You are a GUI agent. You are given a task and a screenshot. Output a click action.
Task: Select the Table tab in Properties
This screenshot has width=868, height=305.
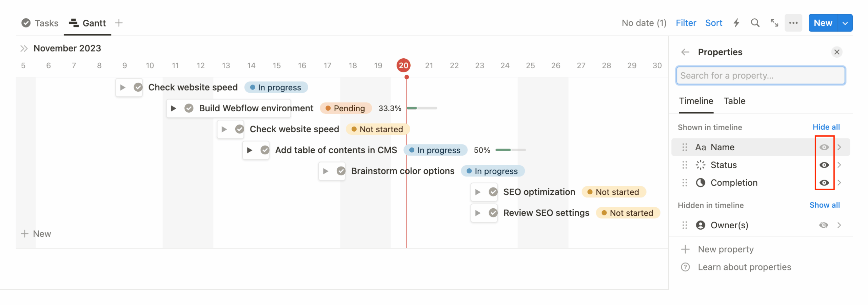[734, 101]
